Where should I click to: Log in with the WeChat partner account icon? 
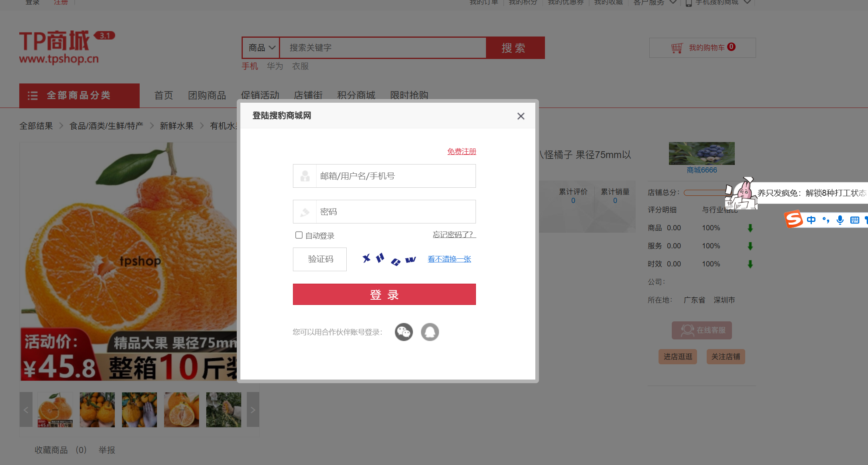coord(404,332)
